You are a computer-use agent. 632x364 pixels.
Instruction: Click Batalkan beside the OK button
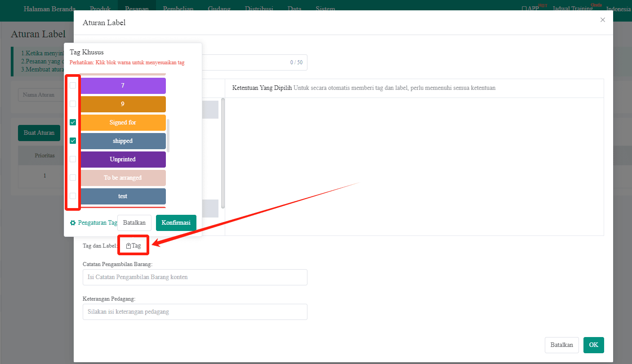click(562, 345)
